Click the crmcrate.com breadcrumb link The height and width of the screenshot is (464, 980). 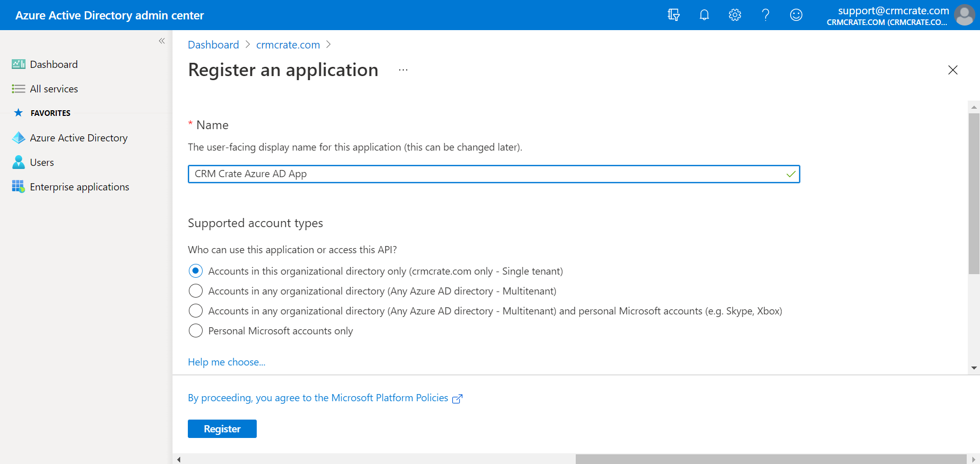[288, 45]
